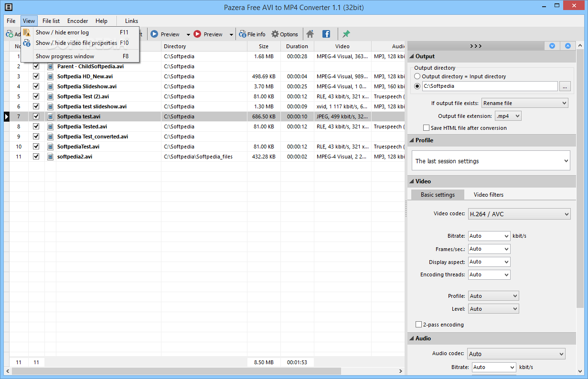Click the file icon for Softpedia Slideshow.avi
The image size is (588, 379).
click(50, 86)
